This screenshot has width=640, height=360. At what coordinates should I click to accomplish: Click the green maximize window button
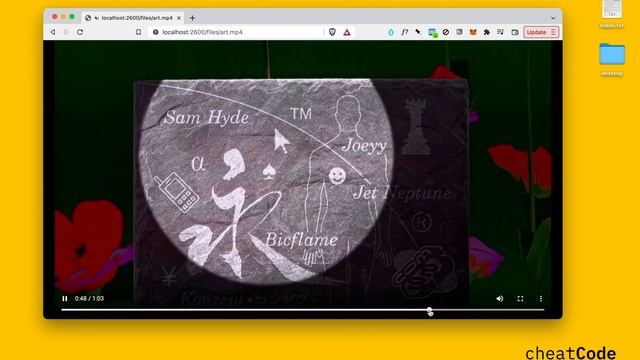point(72,17)
